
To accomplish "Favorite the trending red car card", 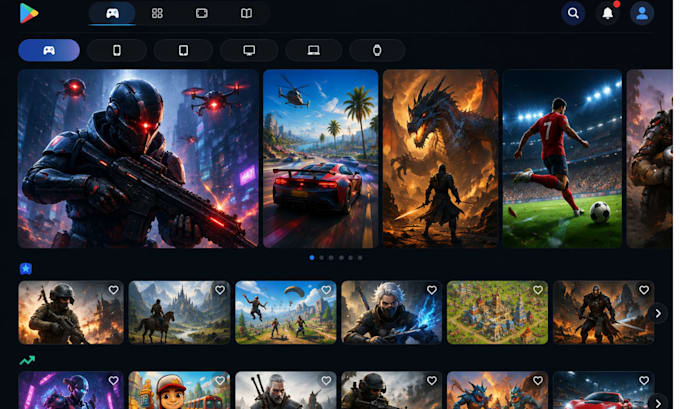I will pos(644,381).
